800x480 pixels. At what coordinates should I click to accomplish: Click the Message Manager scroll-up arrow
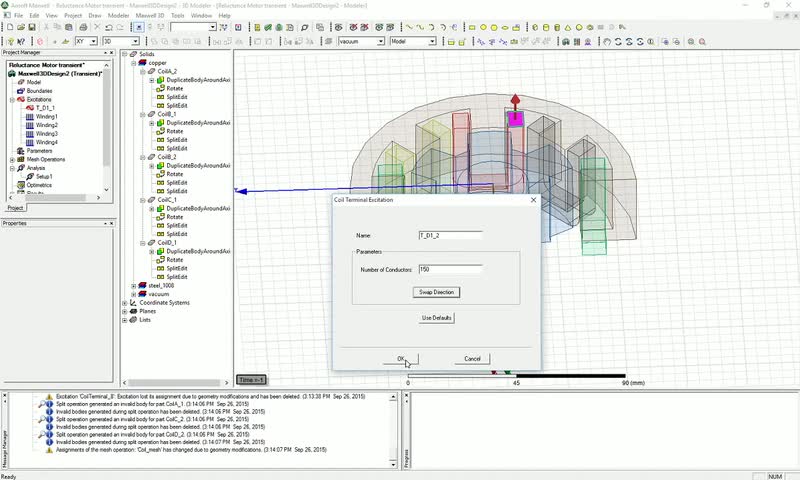(393, 397)
